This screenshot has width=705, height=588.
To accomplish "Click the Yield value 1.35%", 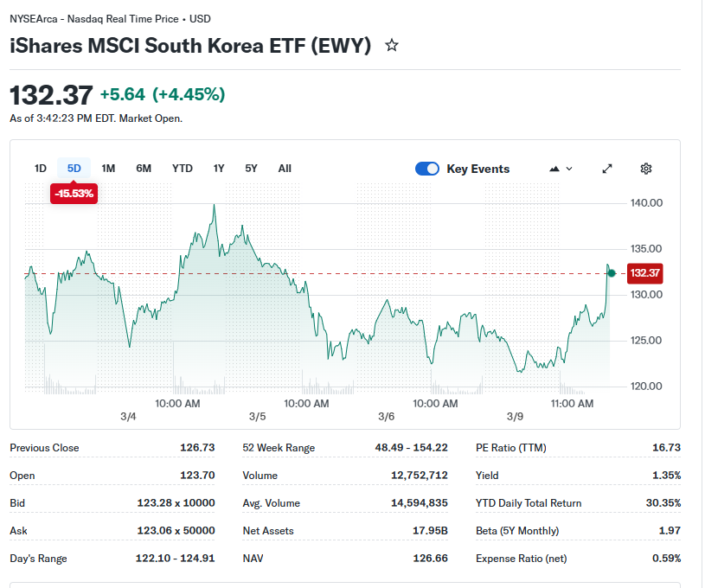I will pos(666,476).
